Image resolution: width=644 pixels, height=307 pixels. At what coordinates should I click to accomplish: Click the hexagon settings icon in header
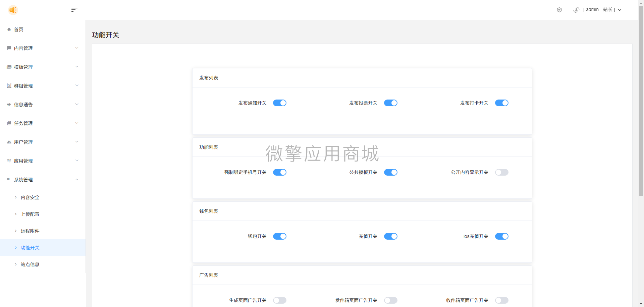coord(559,10)
